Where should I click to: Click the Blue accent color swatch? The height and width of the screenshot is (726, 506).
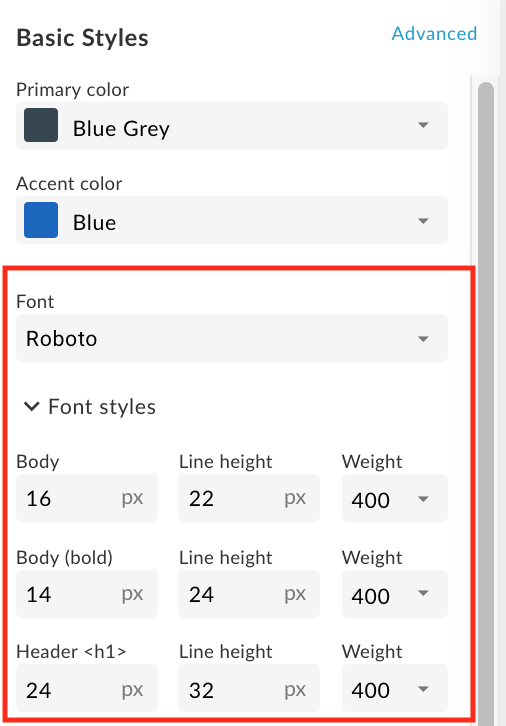click(41, 220)
